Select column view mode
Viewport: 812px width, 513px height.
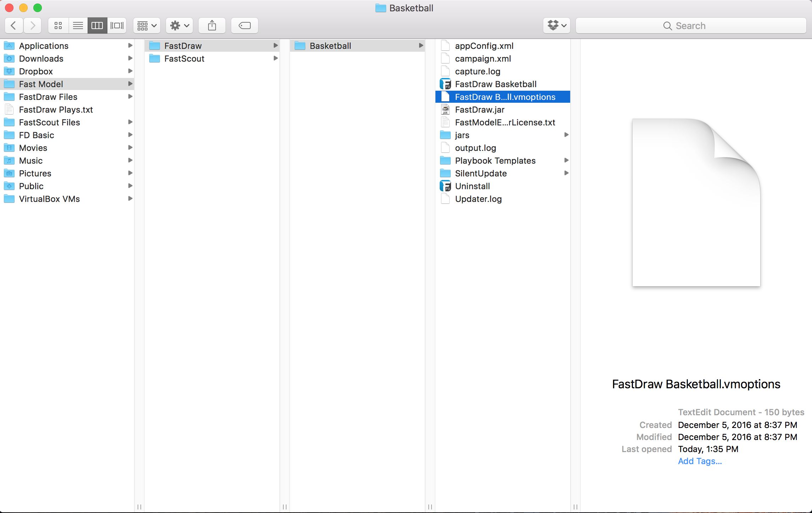tap(97, 26)
